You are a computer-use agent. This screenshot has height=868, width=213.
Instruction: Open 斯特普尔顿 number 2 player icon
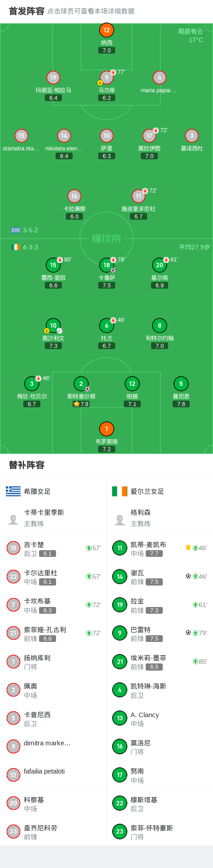[81, 384]
